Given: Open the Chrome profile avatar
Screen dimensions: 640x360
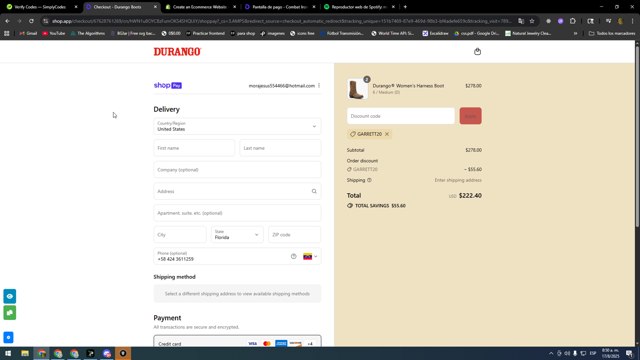Looking at the screenshot, I should [620, 21].
